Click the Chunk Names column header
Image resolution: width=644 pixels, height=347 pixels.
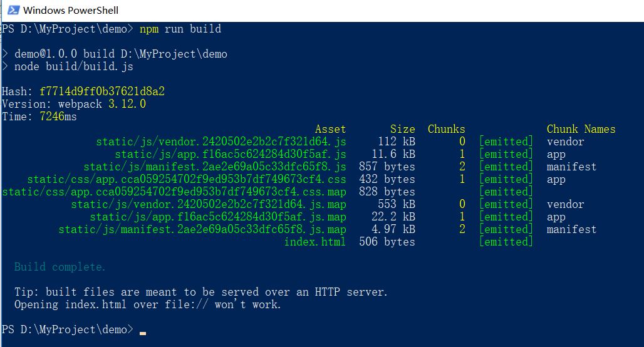[581, 129]
